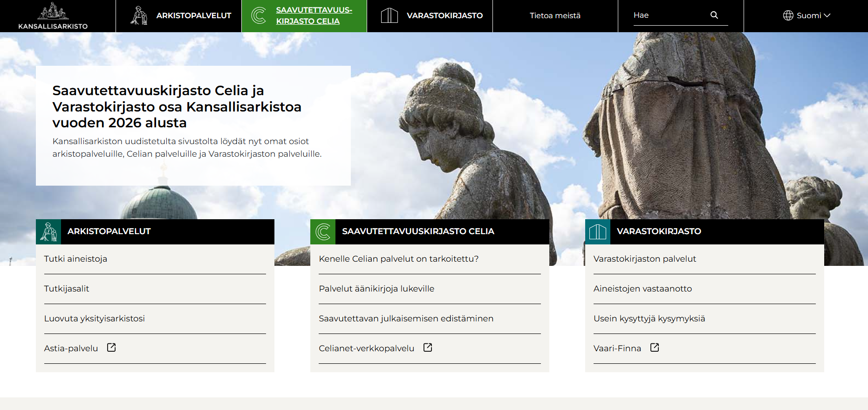
Task: Open the Celianet-verkkopalvelu link
Action: 367,348
